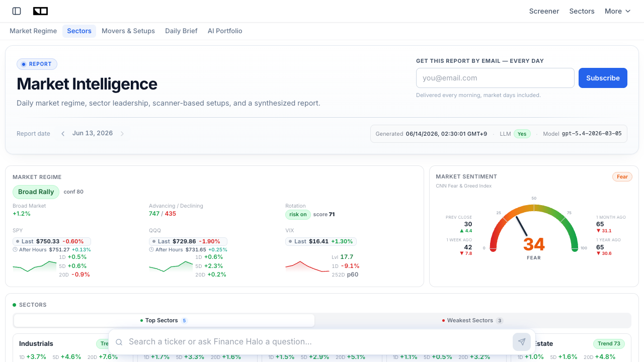Open Screener in top navigation

click(544, 11)
